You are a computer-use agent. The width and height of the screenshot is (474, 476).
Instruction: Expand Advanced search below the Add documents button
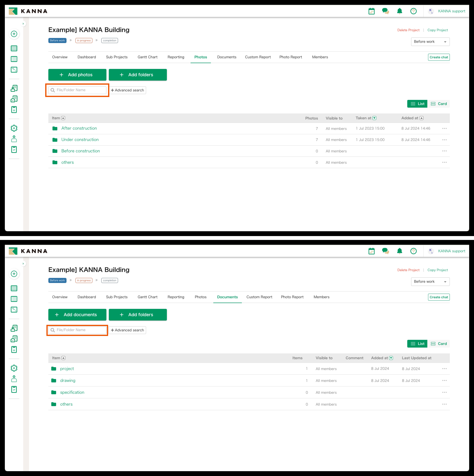[127, 330]
